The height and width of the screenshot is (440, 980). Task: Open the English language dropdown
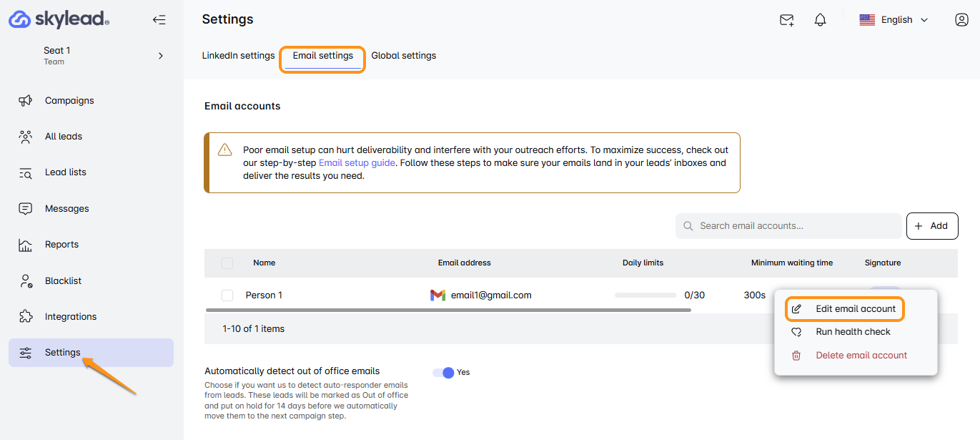[894, 20]
